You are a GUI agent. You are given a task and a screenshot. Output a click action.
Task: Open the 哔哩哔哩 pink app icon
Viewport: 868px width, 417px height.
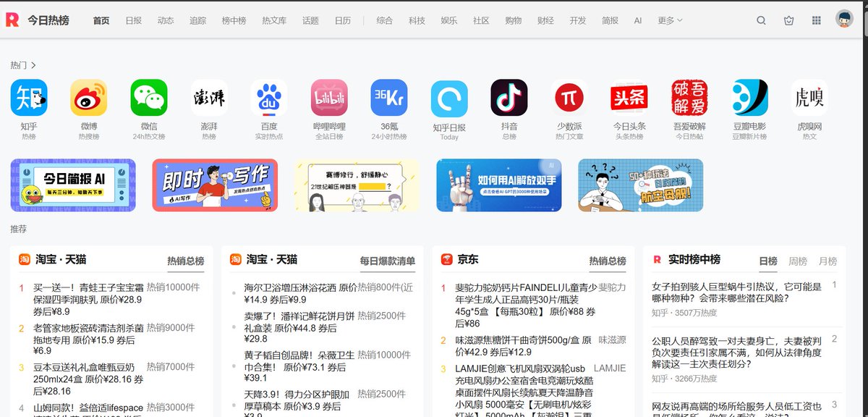(x=329, y=98)
